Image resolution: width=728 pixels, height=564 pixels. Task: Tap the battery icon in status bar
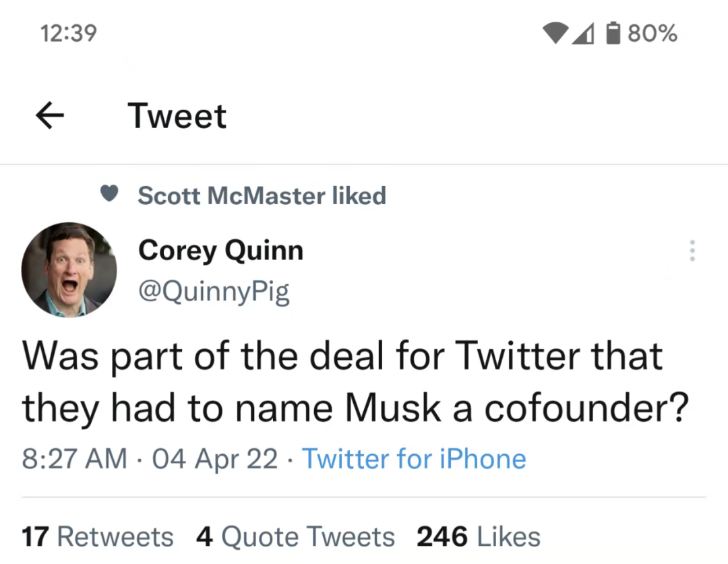pos(613,33)
